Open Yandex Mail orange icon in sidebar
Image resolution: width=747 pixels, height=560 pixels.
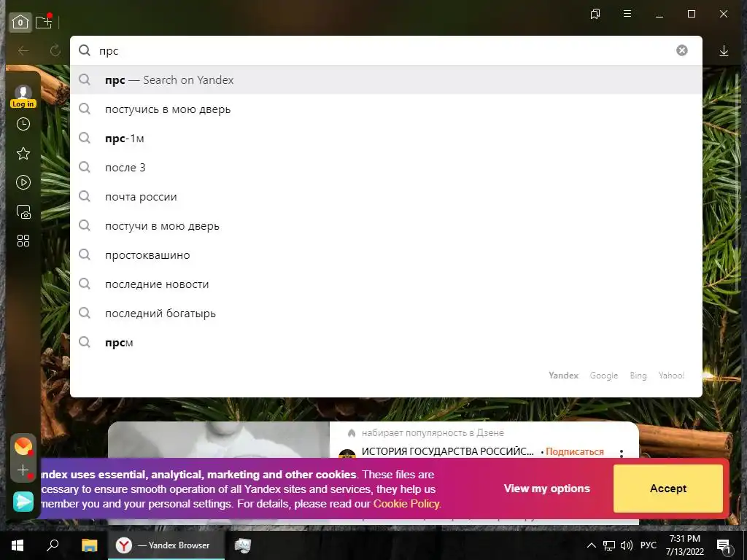[23, 447]
